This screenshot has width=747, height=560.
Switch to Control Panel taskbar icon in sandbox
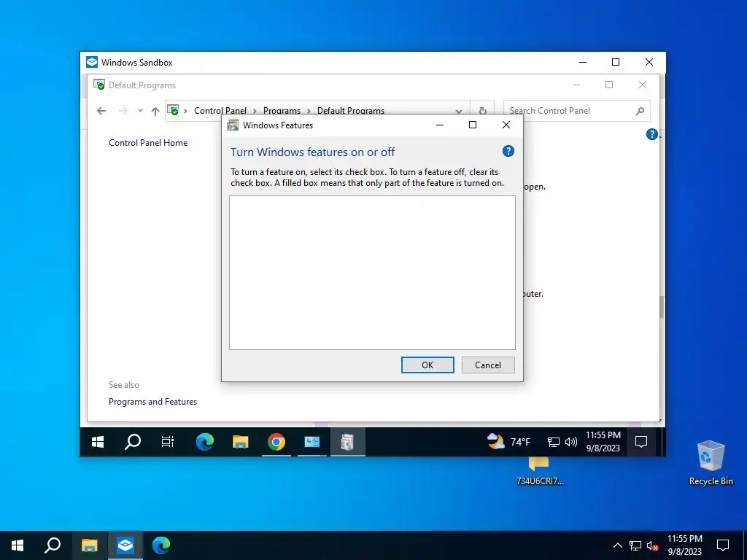click(x=312, y=442)
